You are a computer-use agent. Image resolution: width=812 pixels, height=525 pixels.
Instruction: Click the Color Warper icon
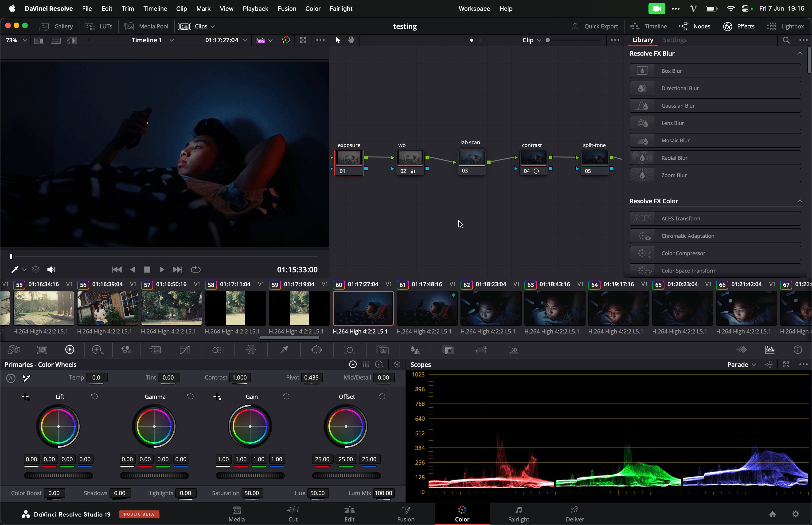tap(251, 350)
